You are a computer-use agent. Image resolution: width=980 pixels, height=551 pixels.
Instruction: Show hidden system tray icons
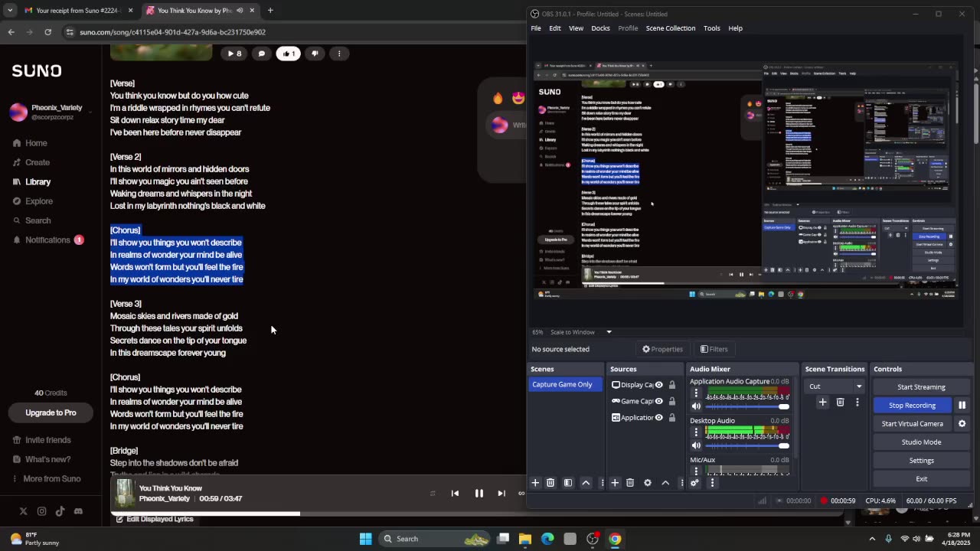(872, 539)
